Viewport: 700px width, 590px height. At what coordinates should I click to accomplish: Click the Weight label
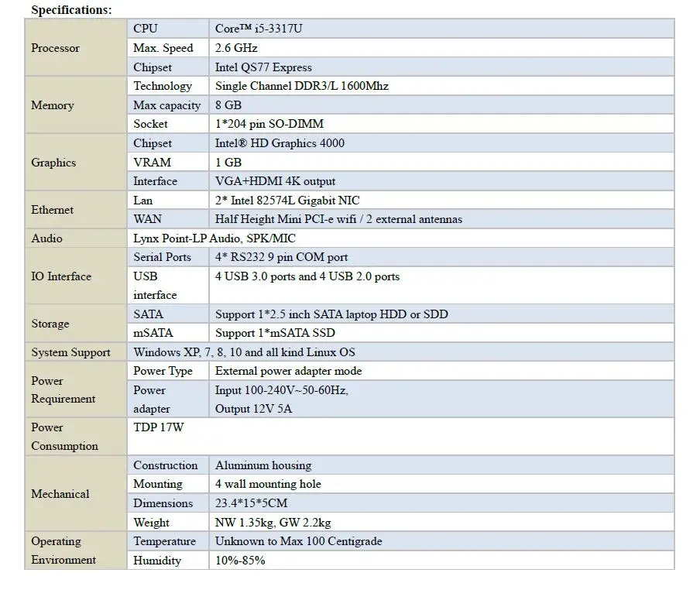pos(151,522)
